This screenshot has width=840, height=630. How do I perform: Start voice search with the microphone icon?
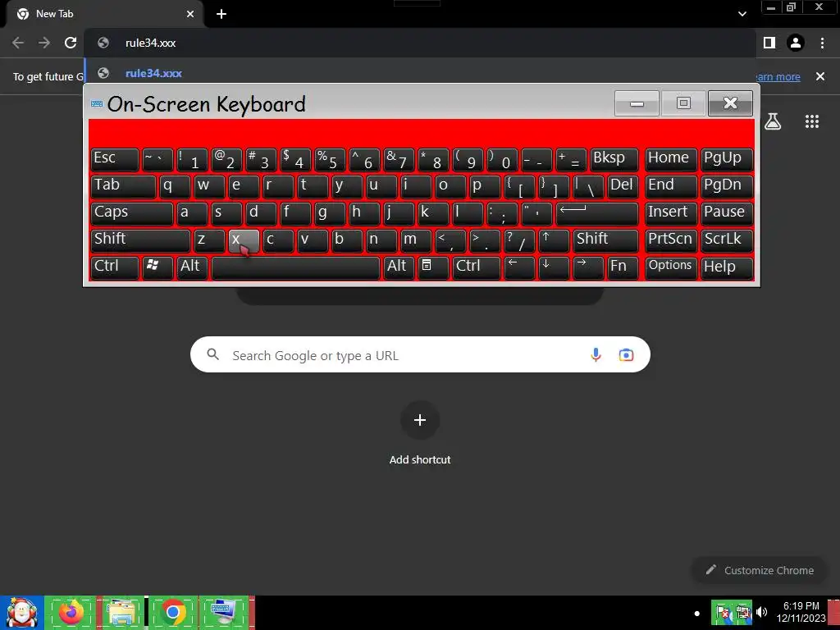tap(596, 354)
